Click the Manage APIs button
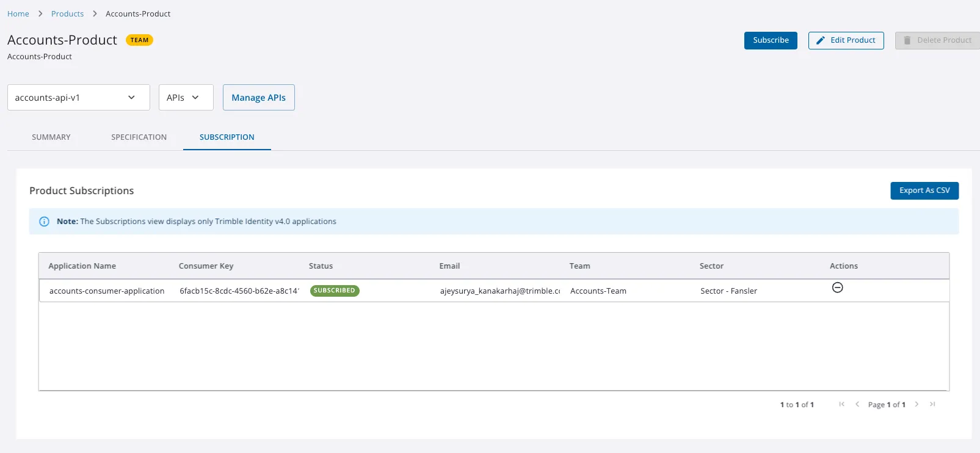 tap(259, 98)
